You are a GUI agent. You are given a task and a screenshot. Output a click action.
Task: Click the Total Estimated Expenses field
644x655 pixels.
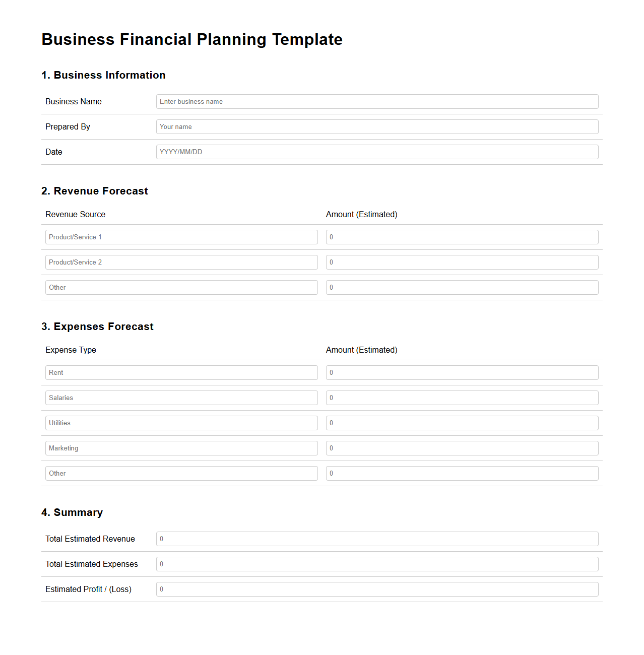377,564
